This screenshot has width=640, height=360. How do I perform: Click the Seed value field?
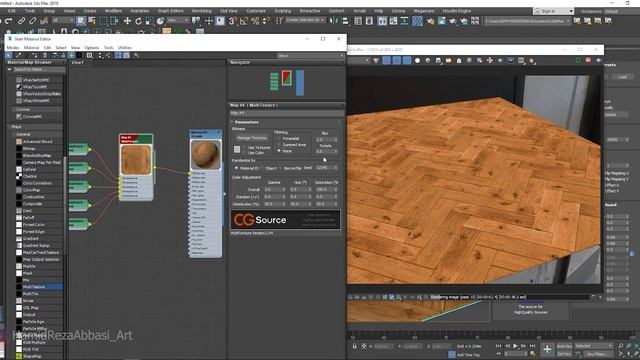(327, 168)
